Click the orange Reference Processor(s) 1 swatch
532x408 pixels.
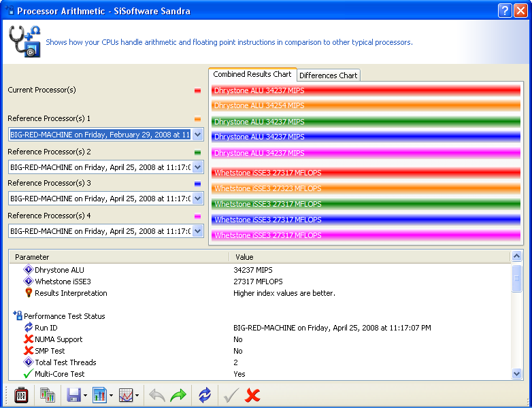click(x=197, y=119)
